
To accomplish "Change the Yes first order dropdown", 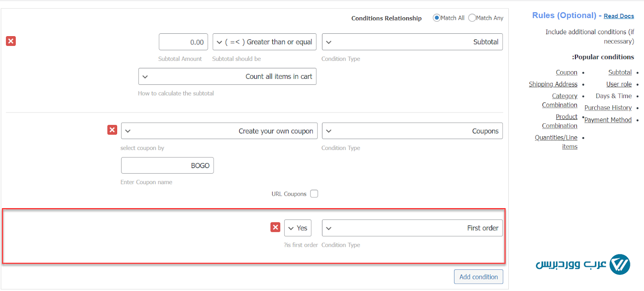I will click(297, 228).
